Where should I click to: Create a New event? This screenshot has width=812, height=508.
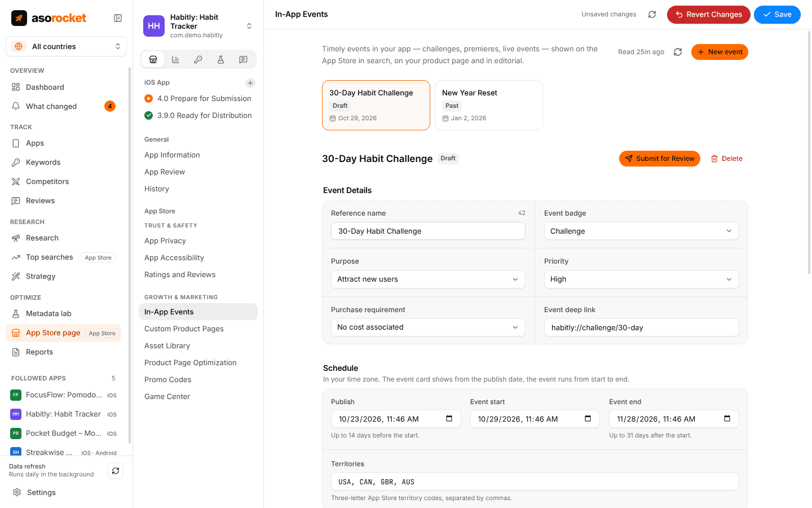(720, 52)
